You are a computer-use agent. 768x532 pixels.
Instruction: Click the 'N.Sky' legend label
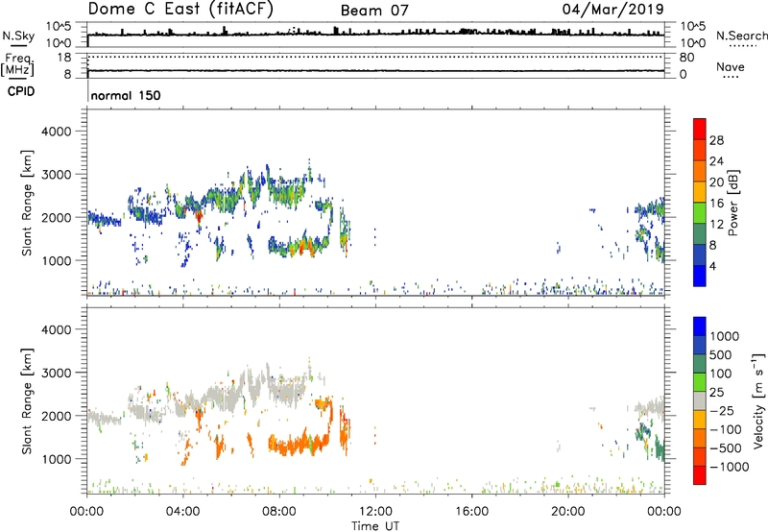tap(18, 36)
